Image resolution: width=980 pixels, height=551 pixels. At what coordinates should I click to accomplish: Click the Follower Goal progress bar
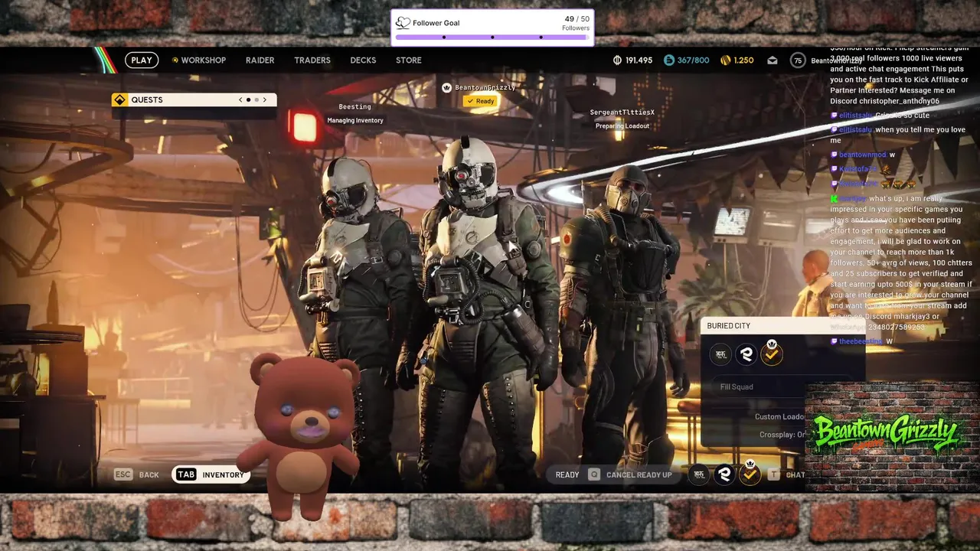point(492,37)
